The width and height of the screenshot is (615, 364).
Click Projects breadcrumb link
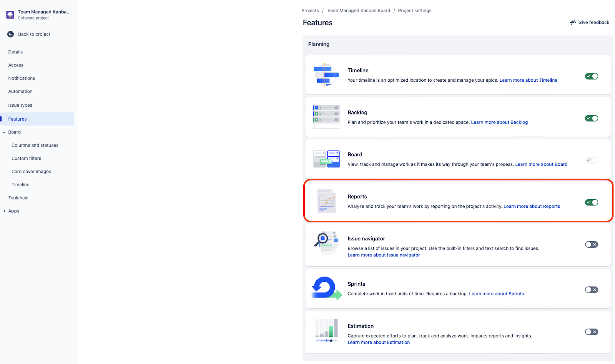(310, 11)
